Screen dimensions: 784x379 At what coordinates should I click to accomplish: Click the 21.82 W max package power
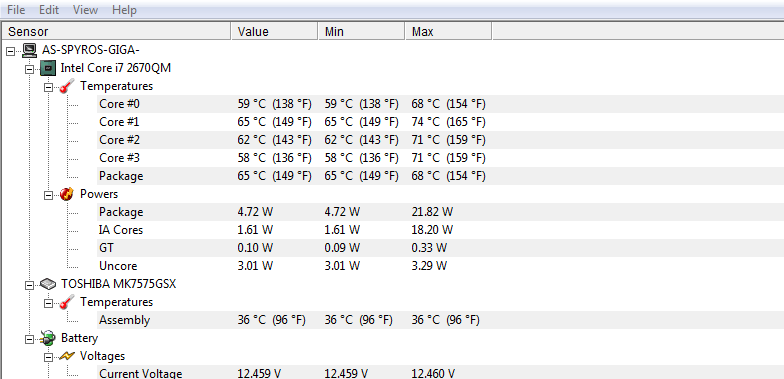[x=432, y=212]
